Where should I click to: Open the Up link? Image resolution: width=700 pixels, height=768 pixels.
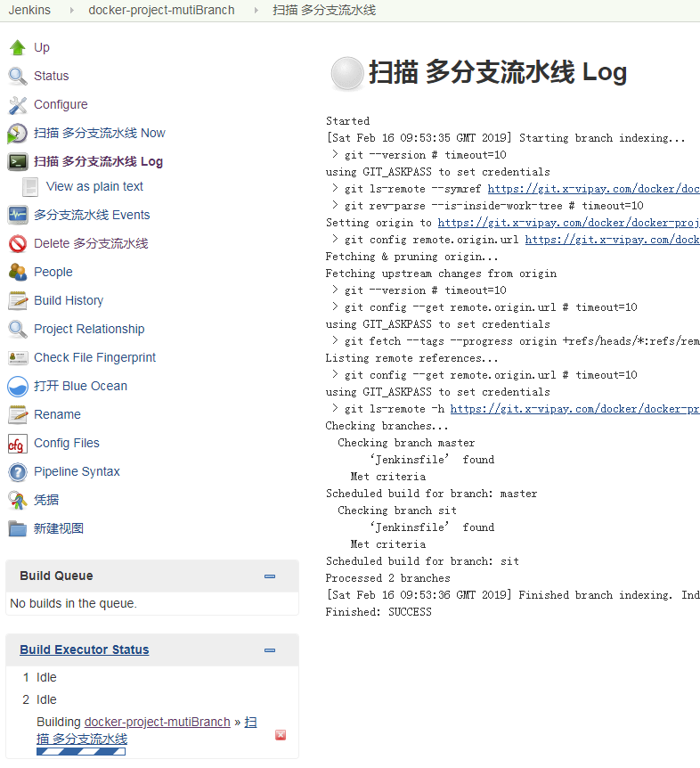click(x=42, y=47)
